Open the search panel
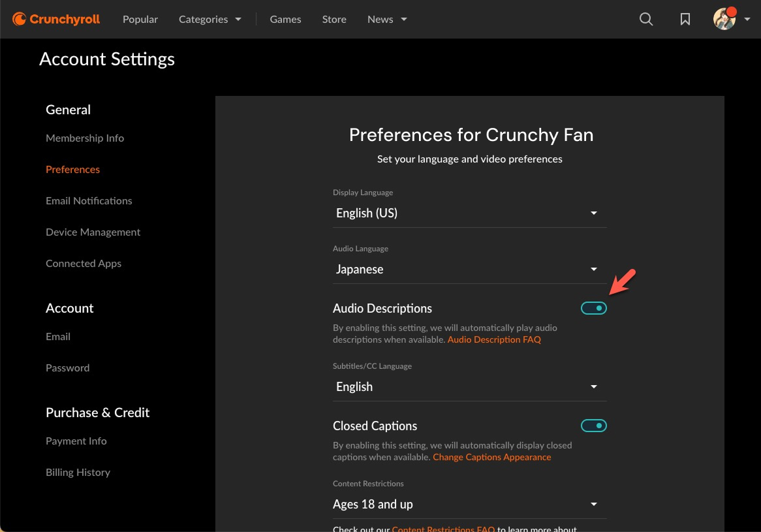 coord(645,19)
